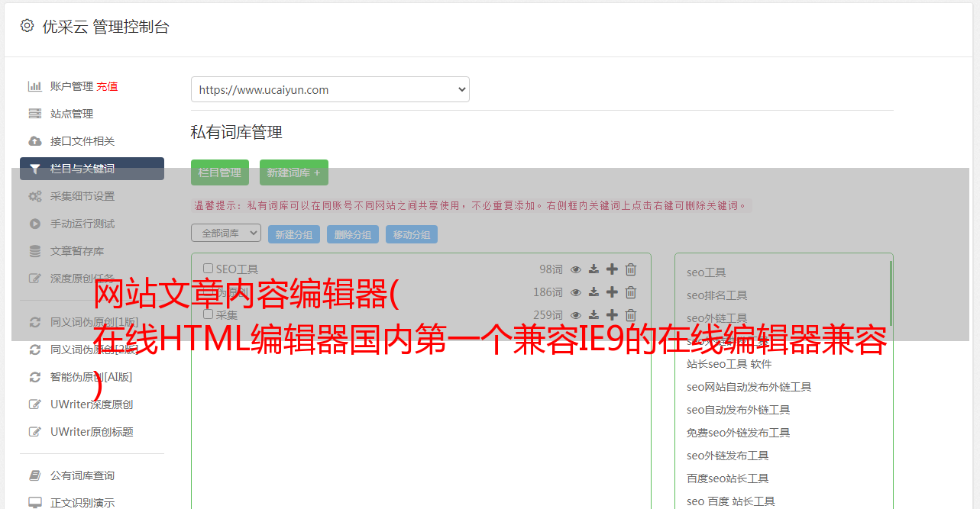Expand the 全部词库 group dropdown
The image size is (980, 509).
[x=226, y=234]
